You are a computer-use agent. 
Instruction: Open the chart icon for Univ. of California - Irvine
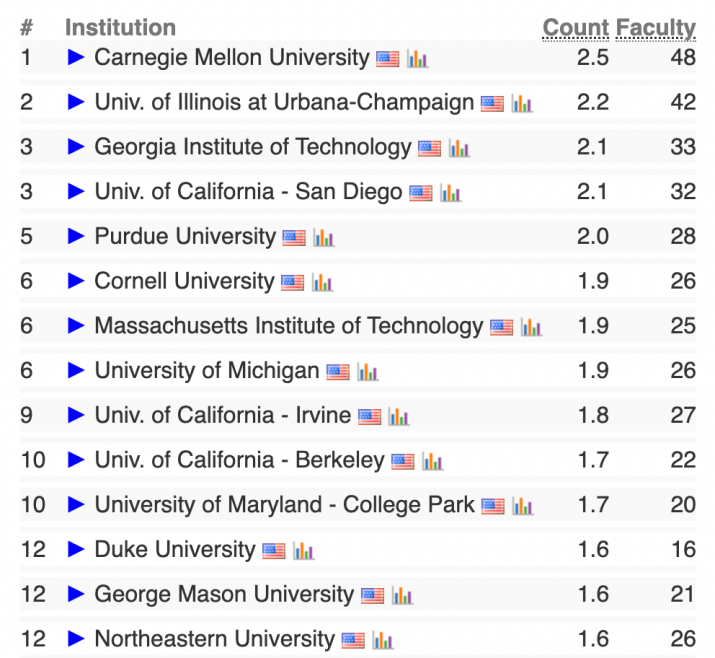[x=399, y=417]
